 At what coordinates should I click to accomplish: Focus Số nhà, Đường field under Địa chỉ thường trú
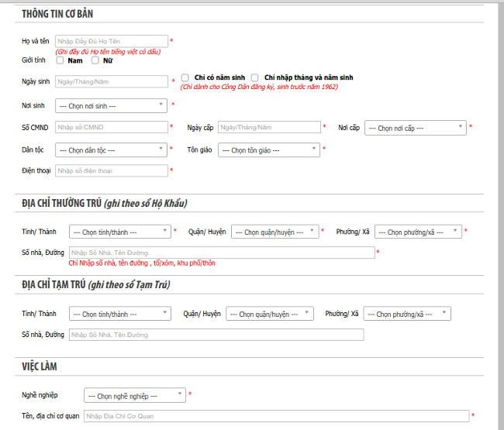point(222,253)
